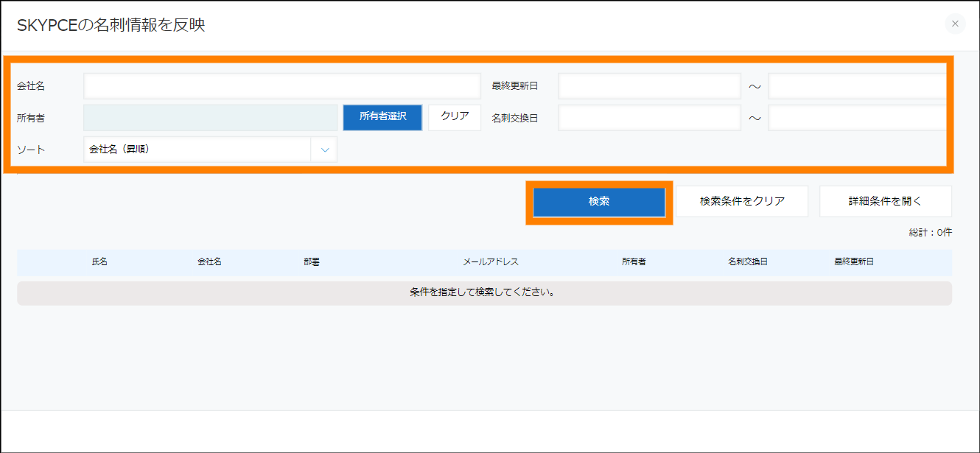Screen dimensions: 980x453
Task: Close the SKYPCE business card dialog
Action: click(954, 24)
